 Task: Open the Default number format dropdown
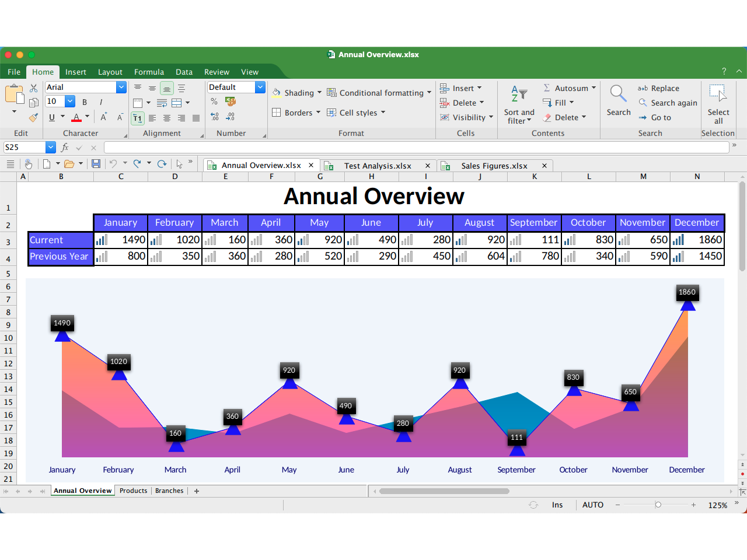click(x=260, y=87)
